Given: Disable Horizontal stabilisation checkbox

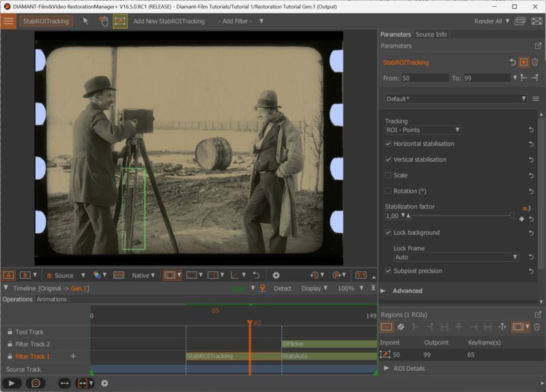Looking at the screenshot, I should [388, 144].
